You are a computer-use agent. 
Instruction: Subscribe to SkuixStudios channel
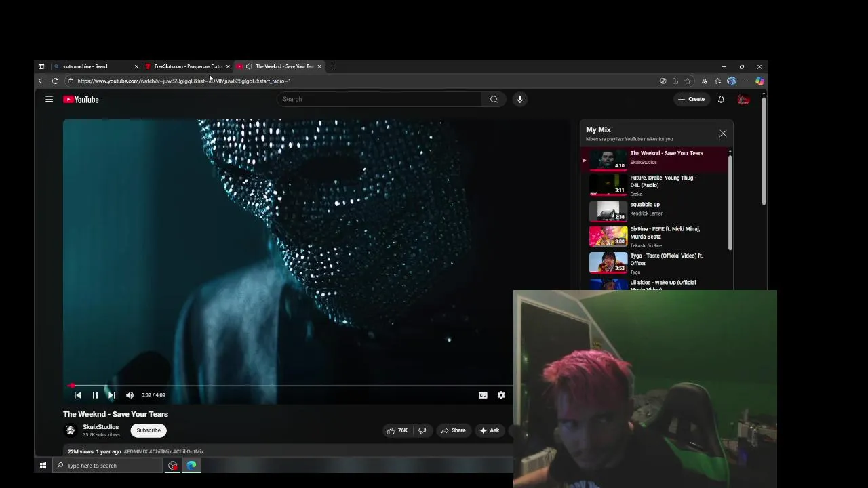(x=149, y=430)
